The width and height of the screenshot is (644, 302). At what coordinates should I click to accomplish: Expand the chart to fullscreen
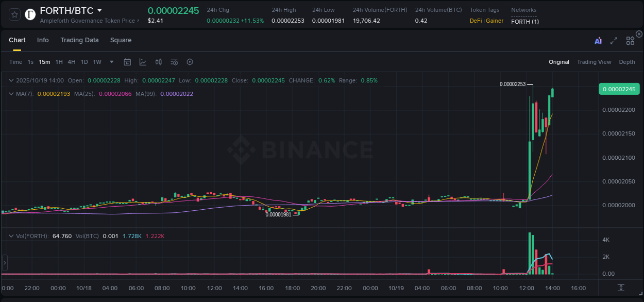coord(614,40)
